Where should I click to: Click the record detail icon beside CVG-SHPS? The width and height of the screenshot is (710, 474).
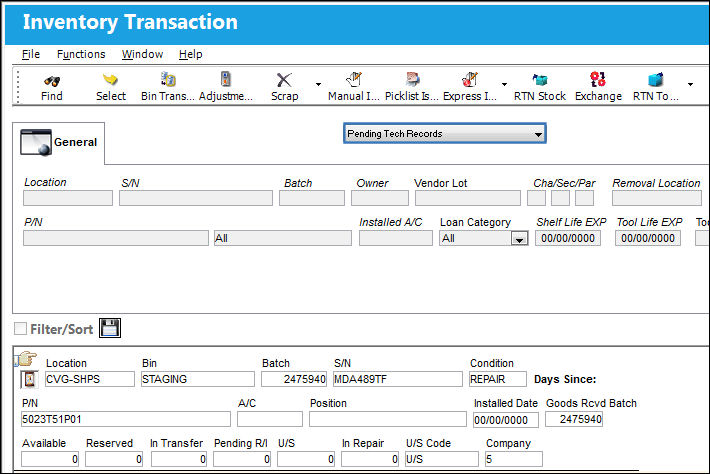[29, 379]
